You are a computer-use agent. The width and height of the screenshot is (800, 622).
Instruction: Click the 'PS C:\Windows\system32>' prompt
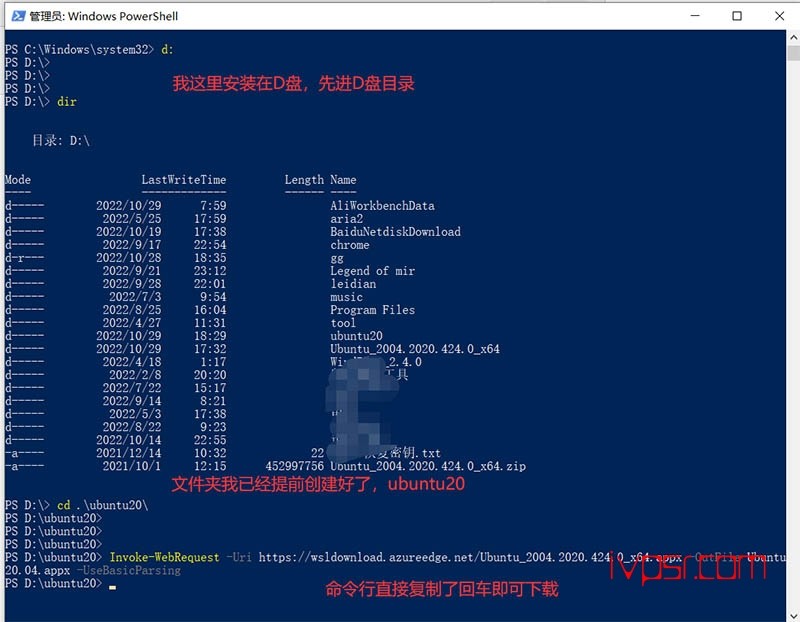(79, 49)
